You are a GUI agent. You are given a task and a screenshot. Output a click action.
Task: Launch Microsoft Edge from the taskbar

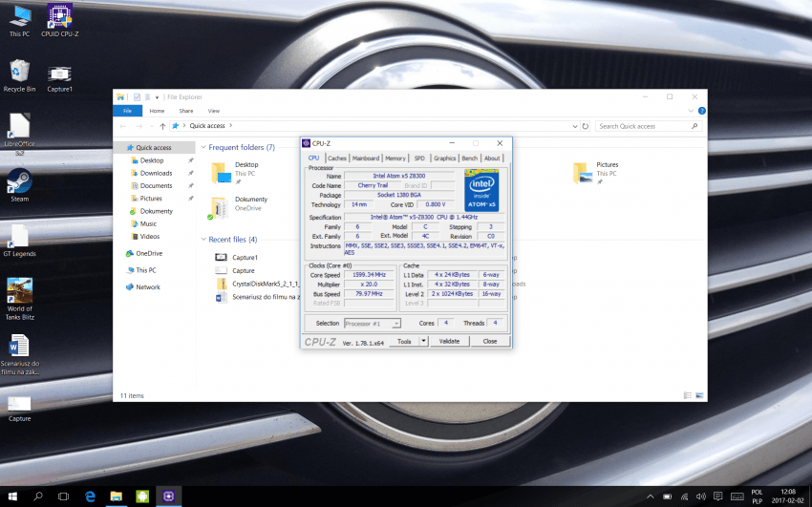coord(90,496)
